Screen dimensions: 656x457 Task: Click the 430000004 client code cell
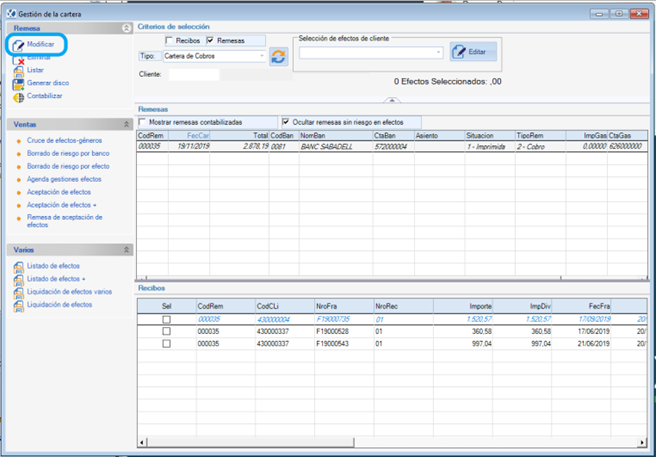(x=285, y=319)
